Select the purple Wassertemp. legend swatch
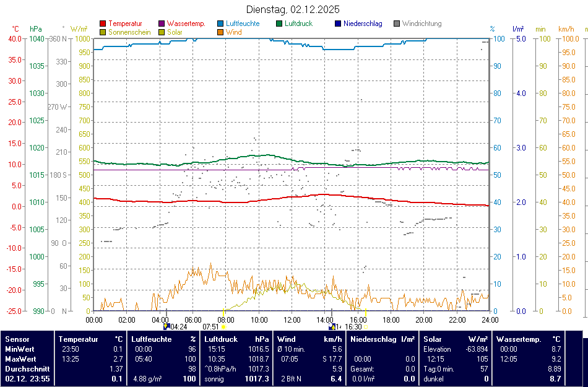This screenshot has height=387, width=588. click(x=162, y=24)
